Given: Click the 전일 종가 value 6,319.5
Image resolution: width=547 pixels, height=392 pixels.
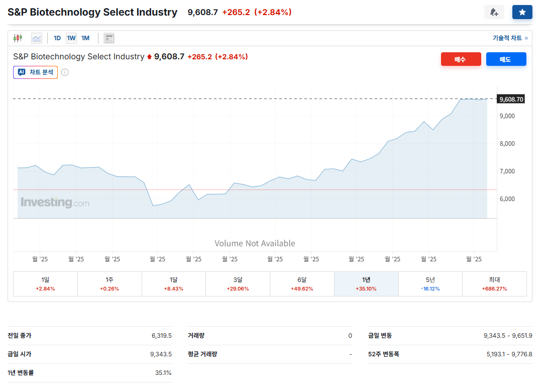Looking at the screenshot, I should 162,335.
